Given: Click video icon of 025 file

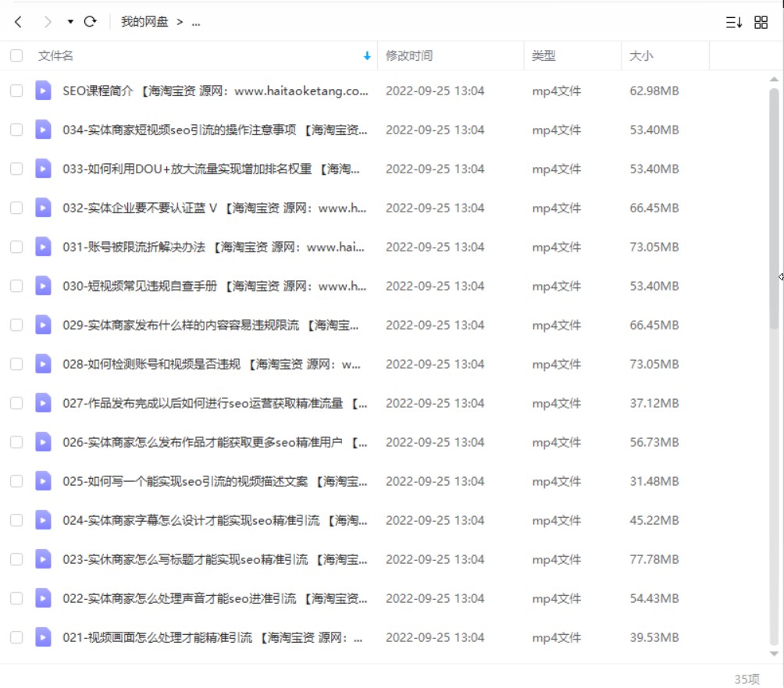Looking at the screenshot, I should click(43, 481).
